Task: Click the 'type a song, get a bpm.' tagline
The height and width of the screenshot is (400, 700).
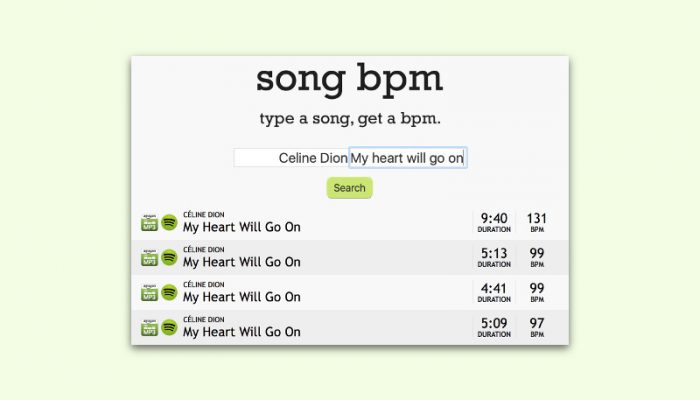Action: click(350, 119)
